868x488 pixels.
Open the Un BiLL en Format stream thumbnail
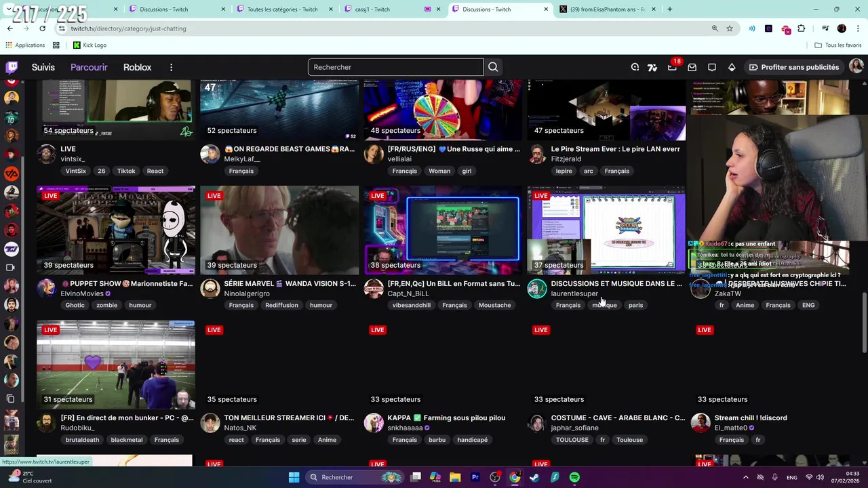point(443,229)
